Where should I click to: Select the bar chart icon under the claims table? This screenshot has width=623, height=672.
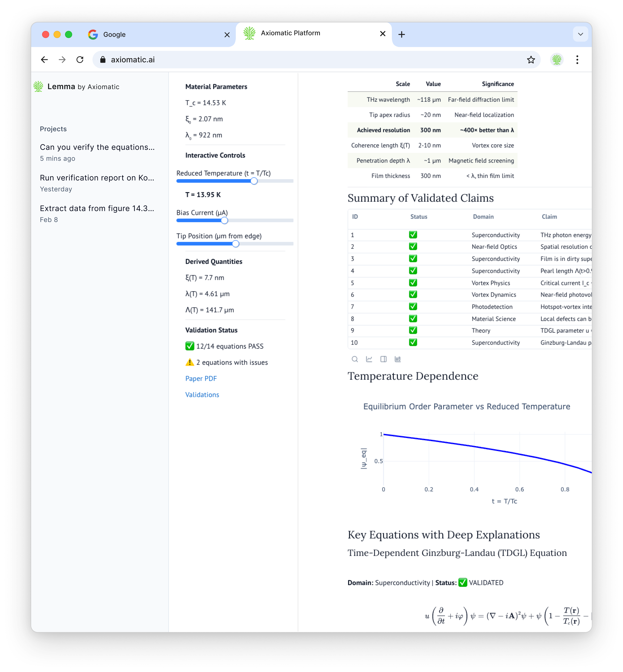point(398,359)
